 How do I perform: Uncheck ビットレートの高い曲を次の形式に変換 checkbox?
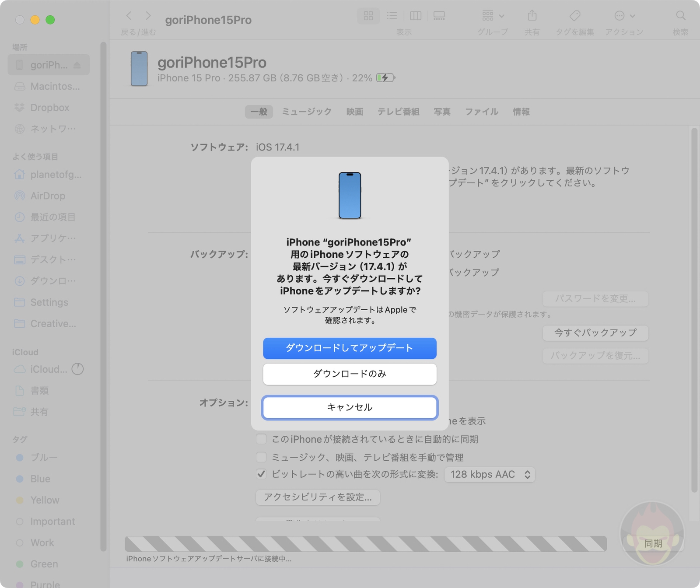tap(261, 474)
